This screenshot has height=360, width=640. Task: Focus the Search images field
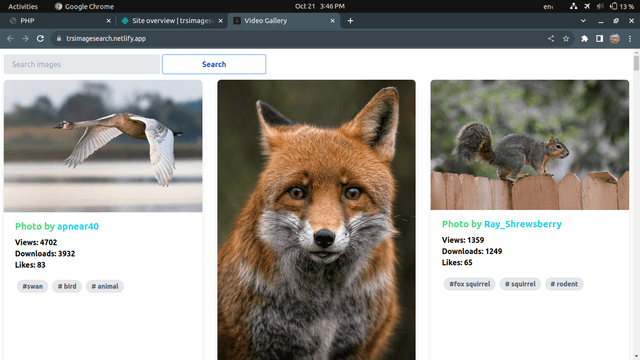82,64
